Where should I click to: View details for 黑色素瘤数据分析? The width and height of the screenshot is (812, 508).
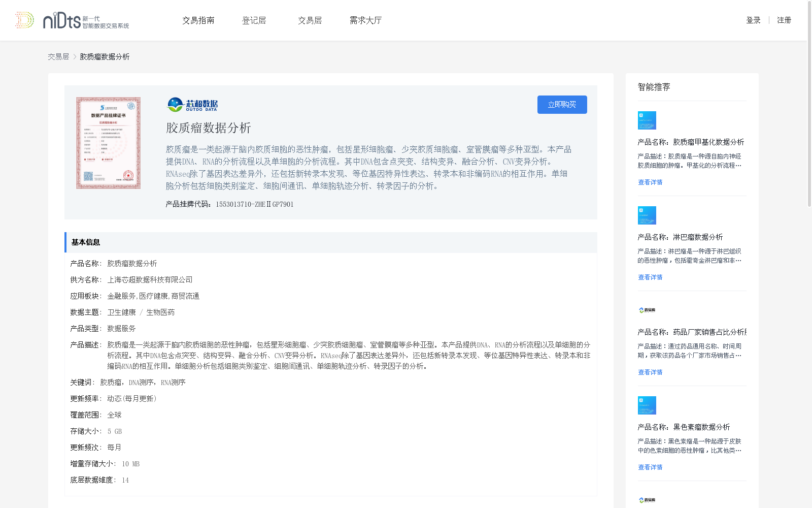tap(650, 467)
